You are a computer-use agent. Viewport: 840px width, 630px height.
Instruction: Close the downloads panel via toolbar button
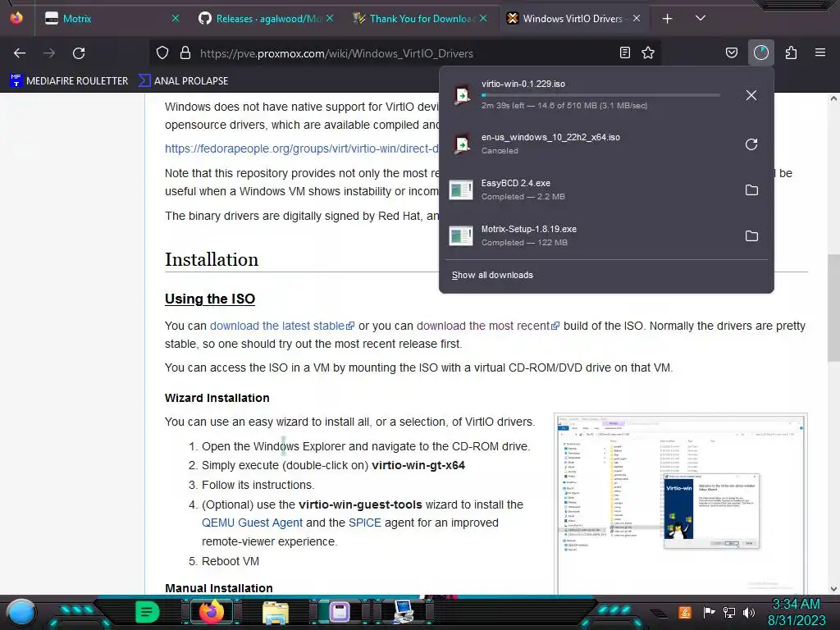(x=760, y=53)
